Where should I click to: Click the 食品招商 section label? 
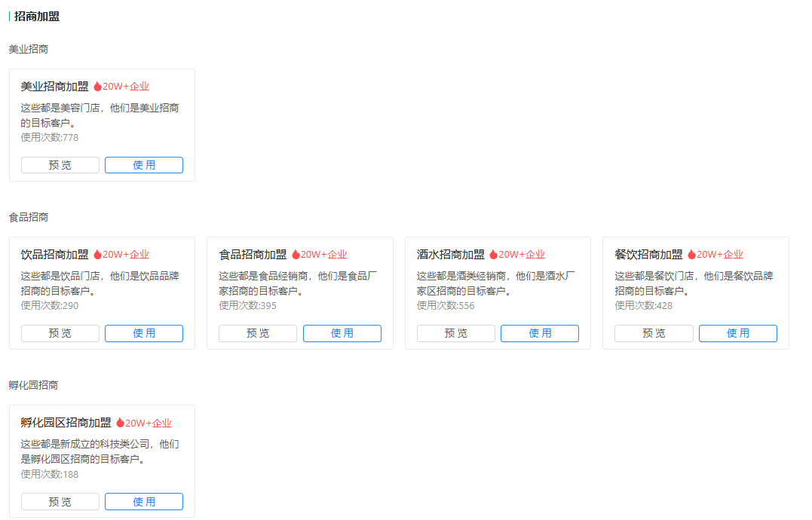tap(29, 217)
